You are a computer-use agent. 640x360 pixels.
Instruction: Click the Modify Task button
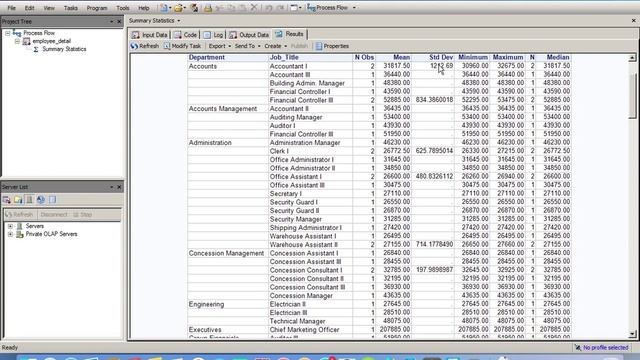(182, 46)
